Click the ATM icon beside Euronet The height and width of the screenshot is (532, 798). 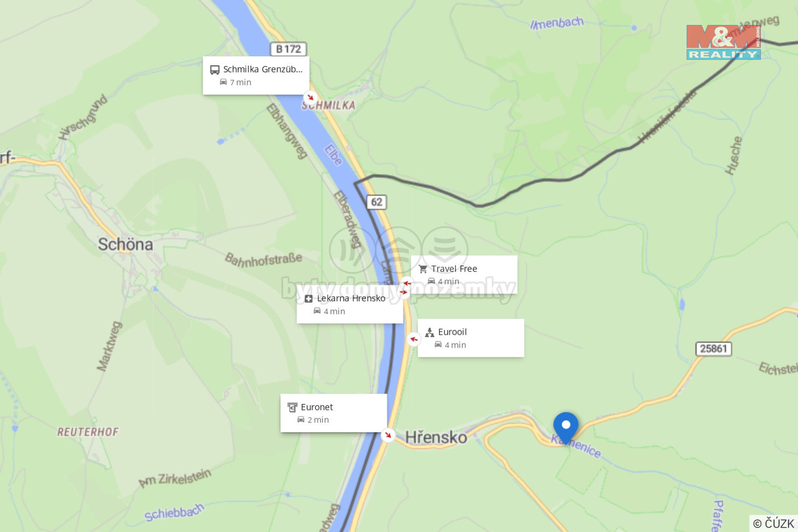tap(292, 407)
